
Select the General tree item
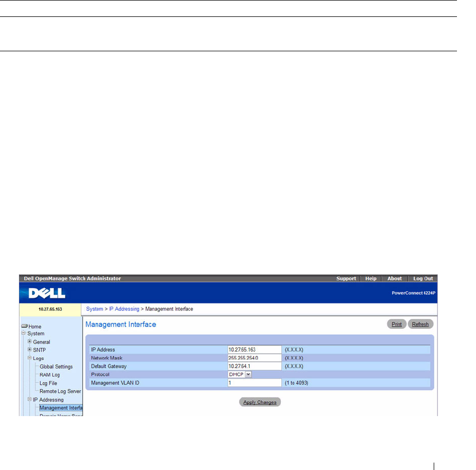41,342
